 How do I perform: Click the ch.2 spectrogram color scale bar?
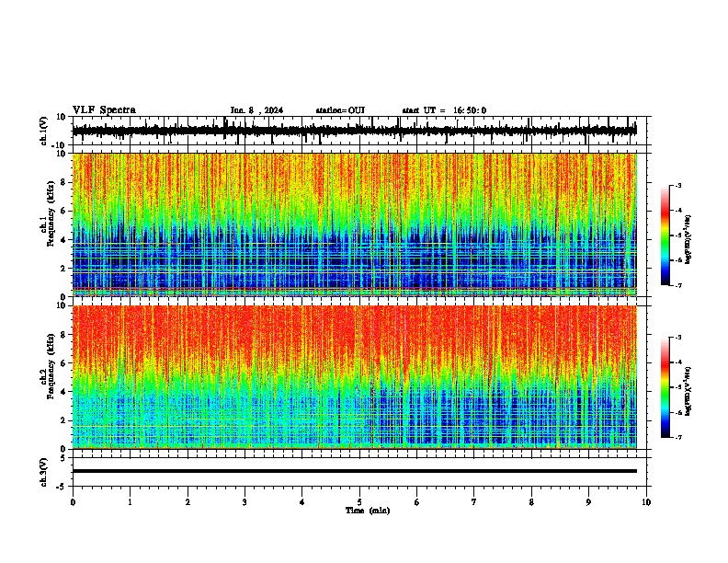pyautogui.click(x=665, y=387)
